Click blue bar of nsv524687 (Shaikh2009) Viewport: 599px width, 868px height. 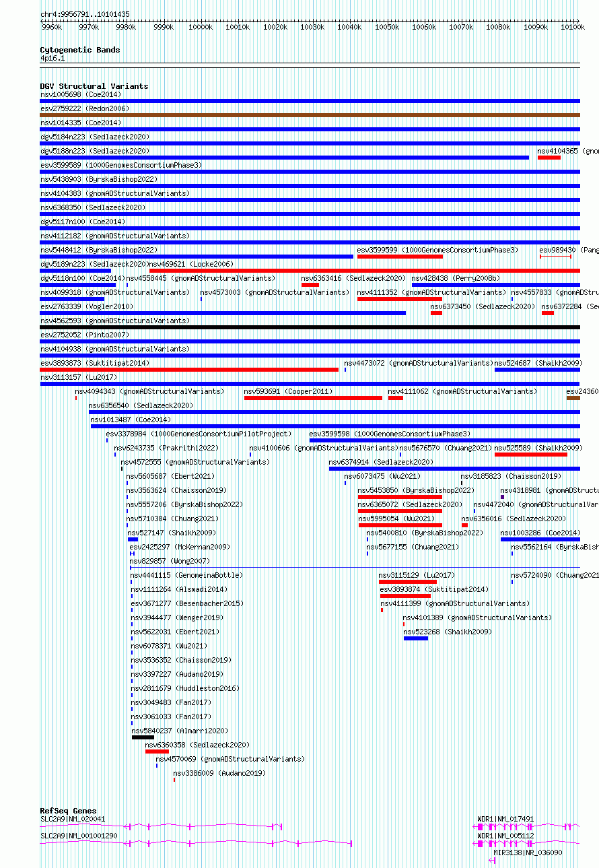(x=537, y=370)
